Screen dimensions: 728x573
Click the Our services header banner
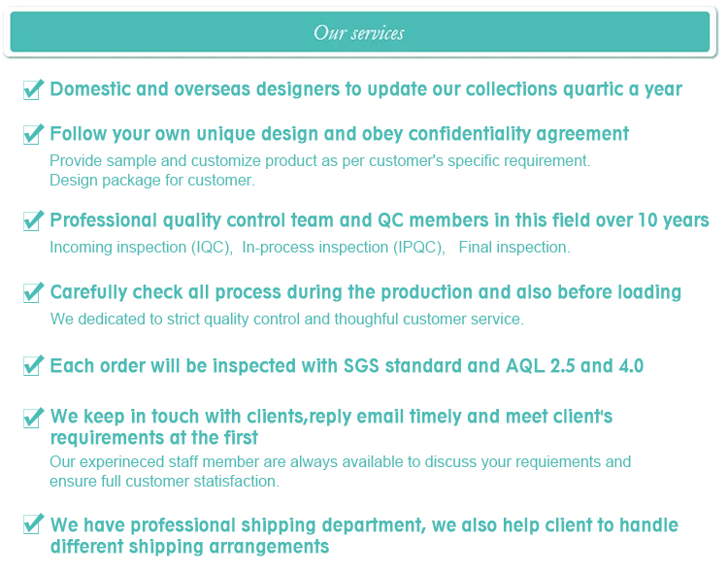[360, 32]
